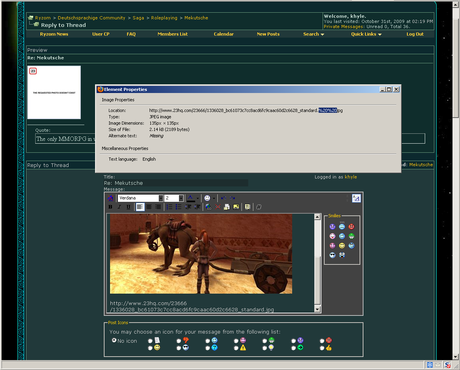Click the Insert Email Link icon

coord(227,207)
